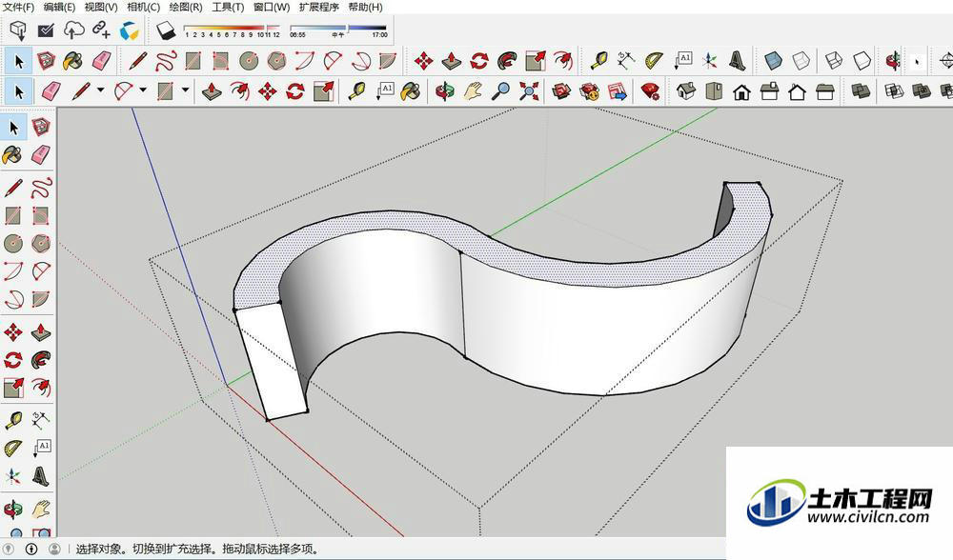Open the 编辑(E) menu
The image size is (953, 560).
point(59,8)
